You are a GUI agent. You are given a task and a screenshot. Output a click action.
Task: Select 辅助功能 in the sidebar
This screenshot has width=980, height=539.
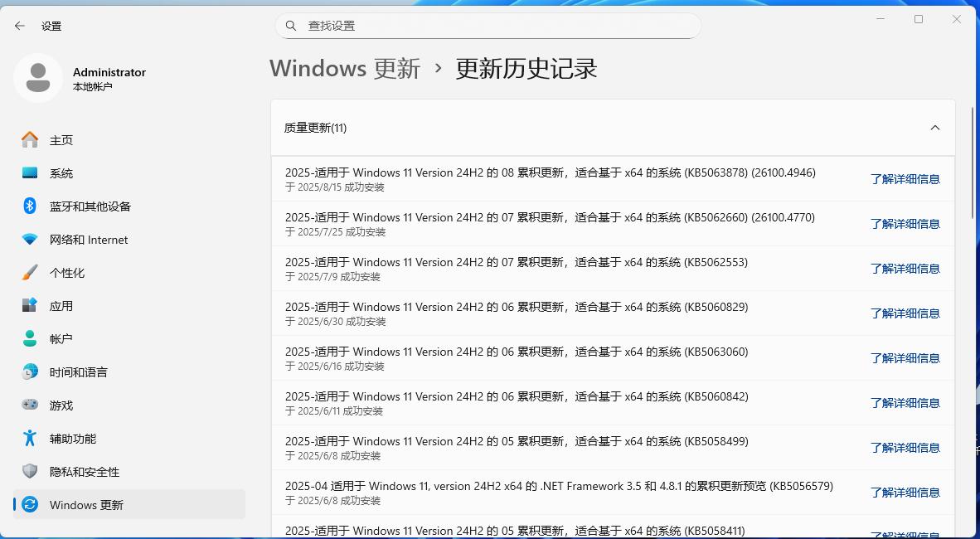(129, 438)
